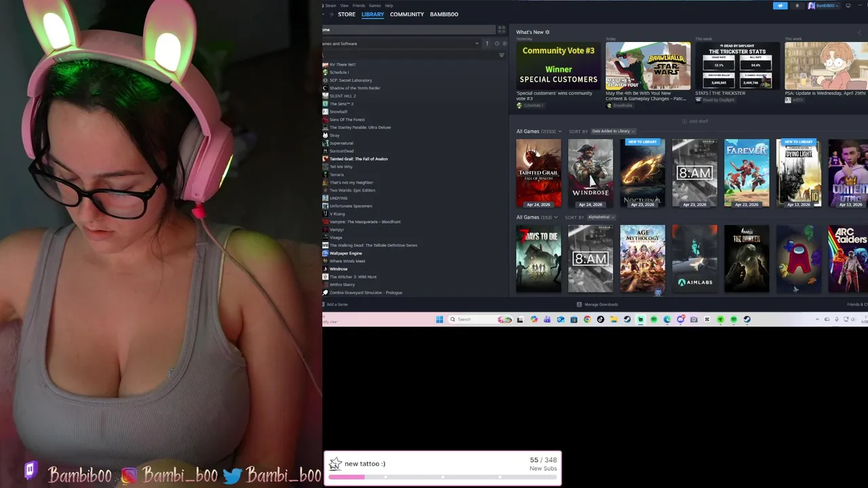Navigate forward with the arrow button
Image resolution: width=868 pixels, height=488 pixels.
coord(331,14)
